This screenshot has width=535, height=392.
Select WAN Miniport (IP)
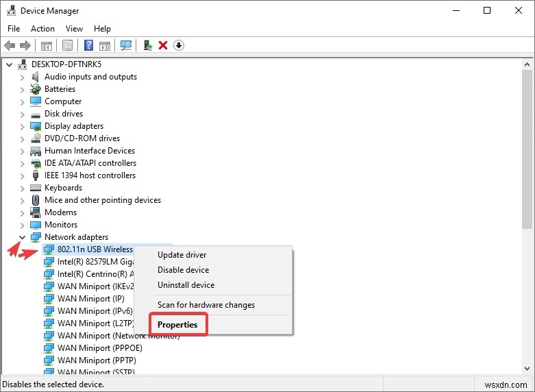(x=90, y=299)
